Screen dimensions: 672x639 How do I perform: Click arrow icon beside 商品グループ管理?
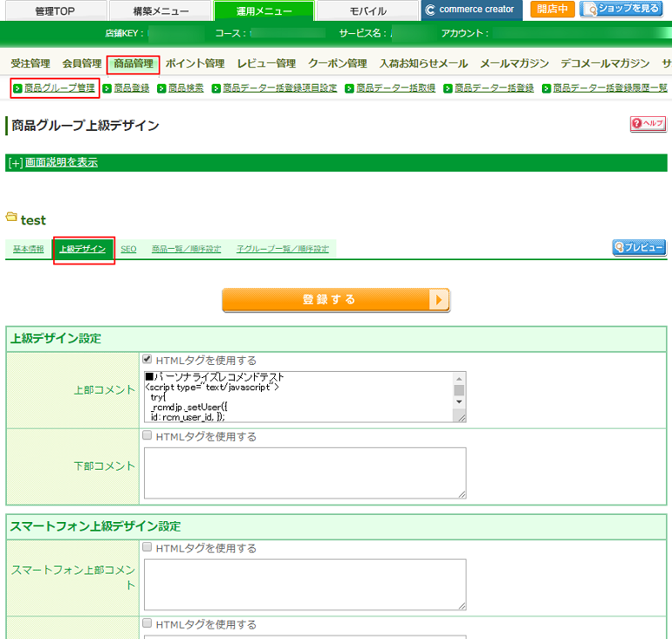point(17,88)
